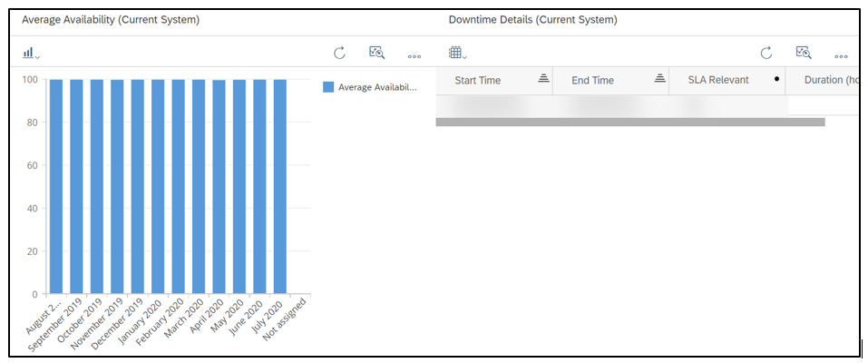Click the Not assigned axis label
The height and width of the screenshot is (363, 868).
pos(285,321)
